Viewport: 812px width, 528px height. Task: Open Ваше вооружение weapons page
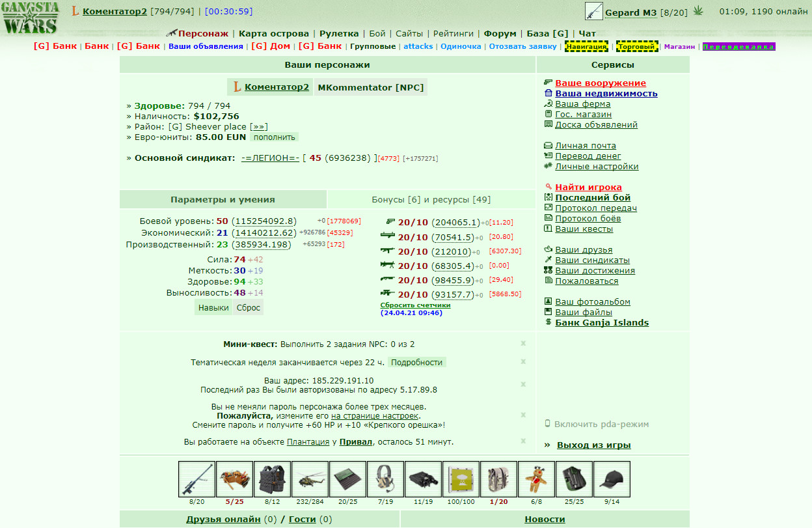(601, 83)
